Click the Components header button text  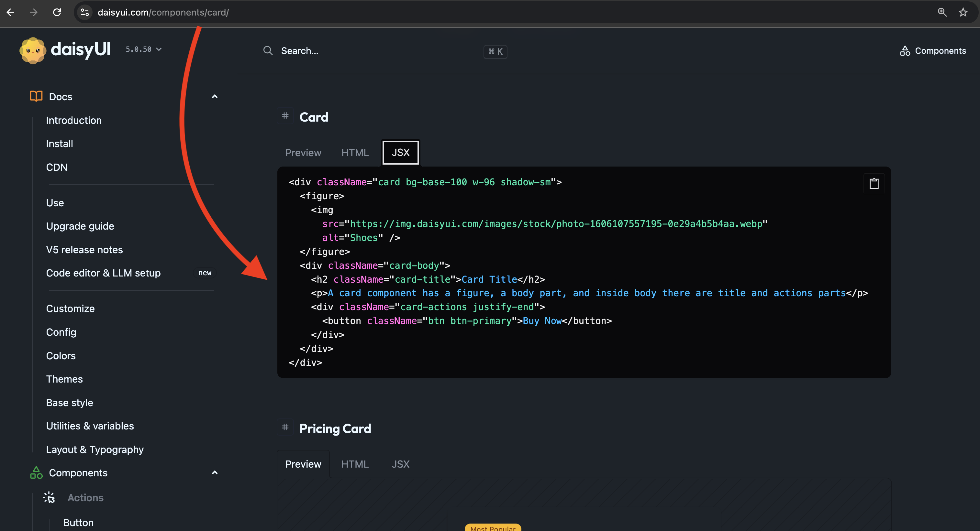tap(940, 50)
